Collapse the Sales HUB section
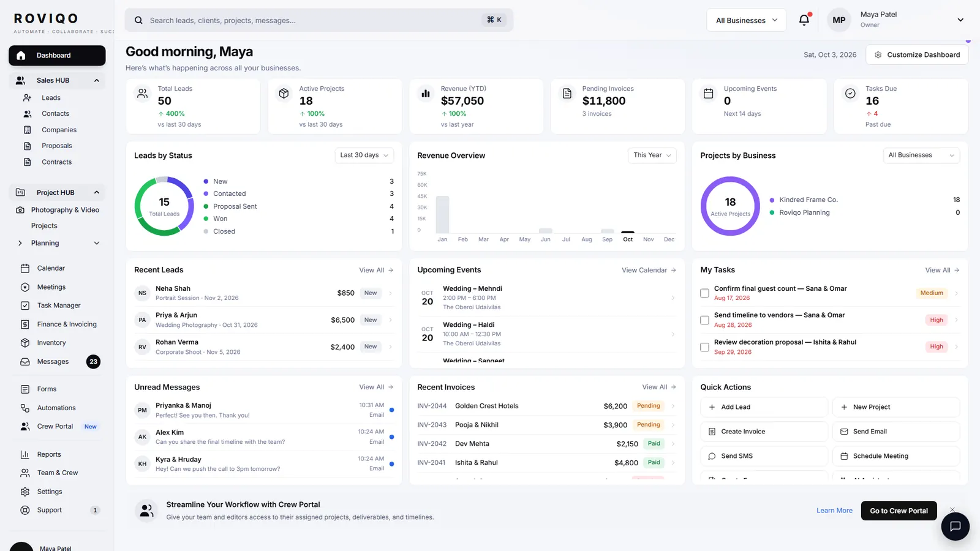The width and height of the screenshot is (980, 551). click(x=97, y=81)
